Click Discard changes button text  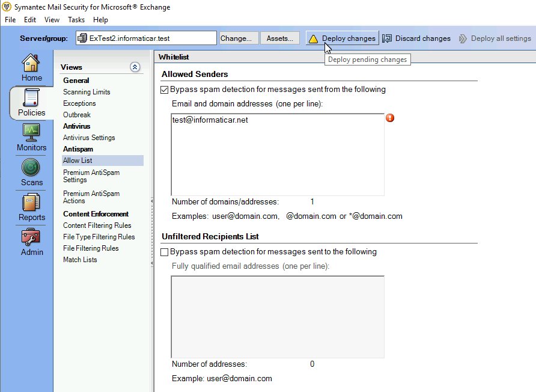423,38
